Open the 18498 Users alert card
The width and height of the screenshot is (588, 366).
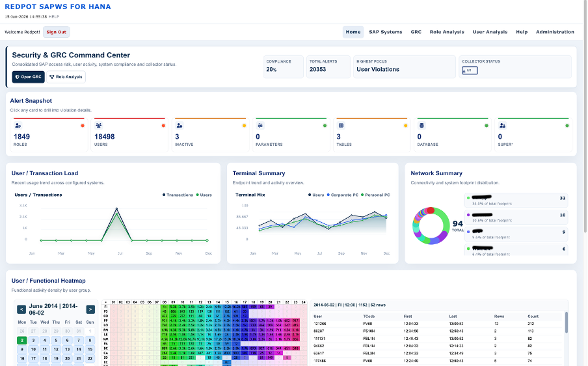[129, 134]
